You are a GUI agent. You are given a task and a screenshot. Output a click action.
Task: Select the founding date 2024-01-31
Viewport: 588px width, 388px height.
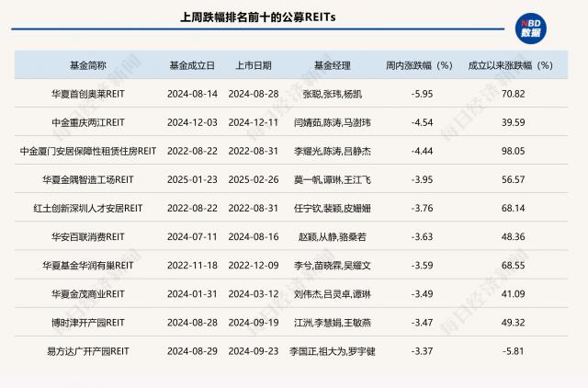[192, 294]
